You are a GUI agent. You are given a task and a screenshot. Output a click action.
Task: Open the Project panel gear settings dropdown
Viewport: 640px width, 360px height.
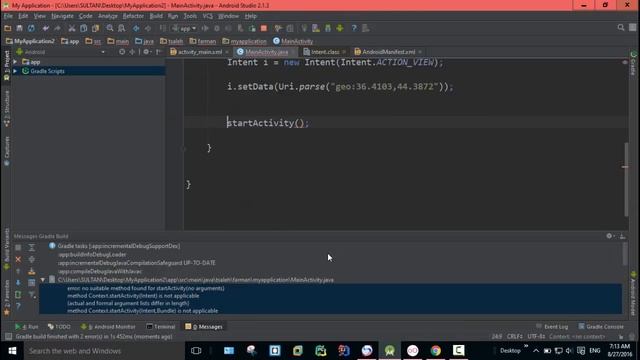147,52
